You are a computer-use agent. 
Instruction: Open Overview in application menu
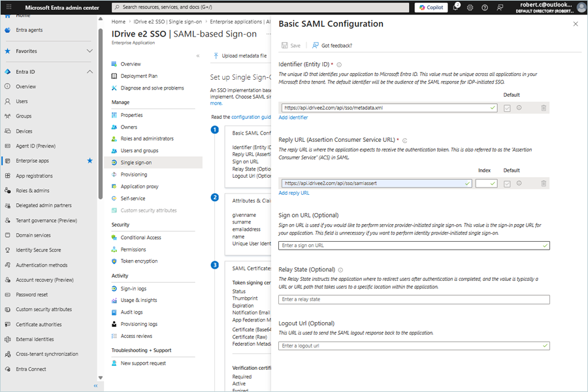131,64
